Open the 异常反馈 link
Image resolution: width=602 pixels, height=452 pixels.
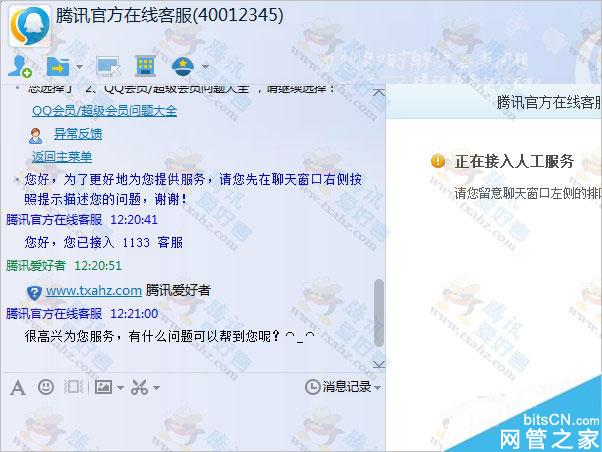pyautogui.click(x=78, y=134)
